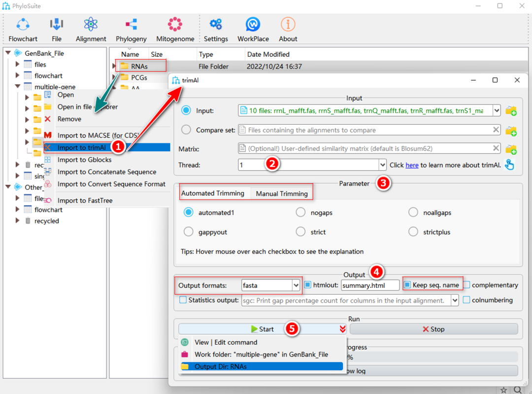Viewport: 532px width, 394px height.
Task: Clear the Compare set field with X
Action: (496, 130)
